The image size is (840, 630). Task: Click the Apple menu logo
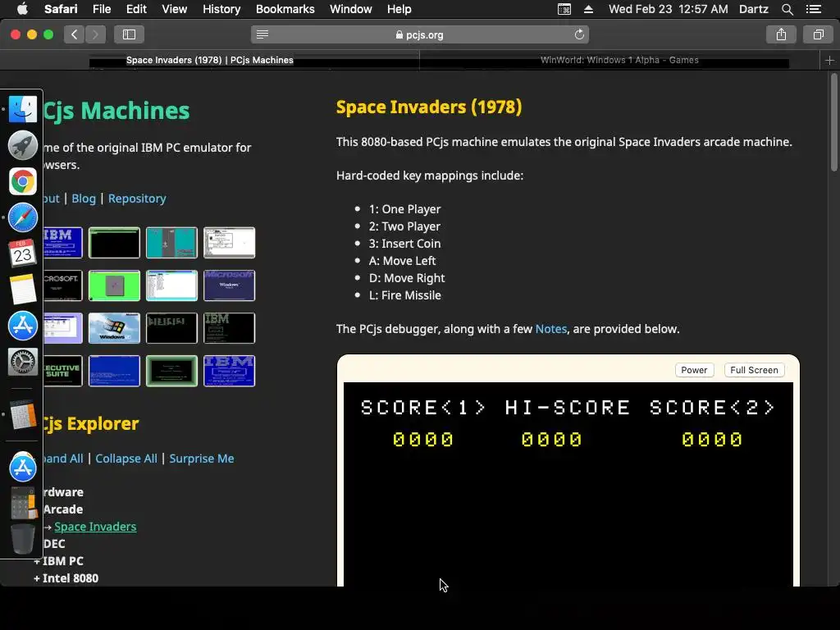tap(22, 9)
